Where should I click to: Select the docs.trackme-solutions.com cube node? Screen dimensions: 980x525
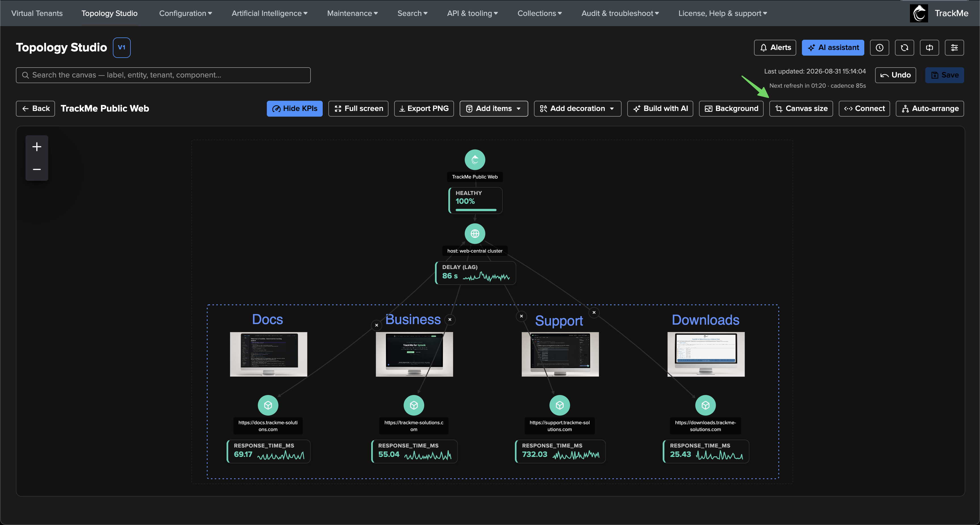[268, 405]
